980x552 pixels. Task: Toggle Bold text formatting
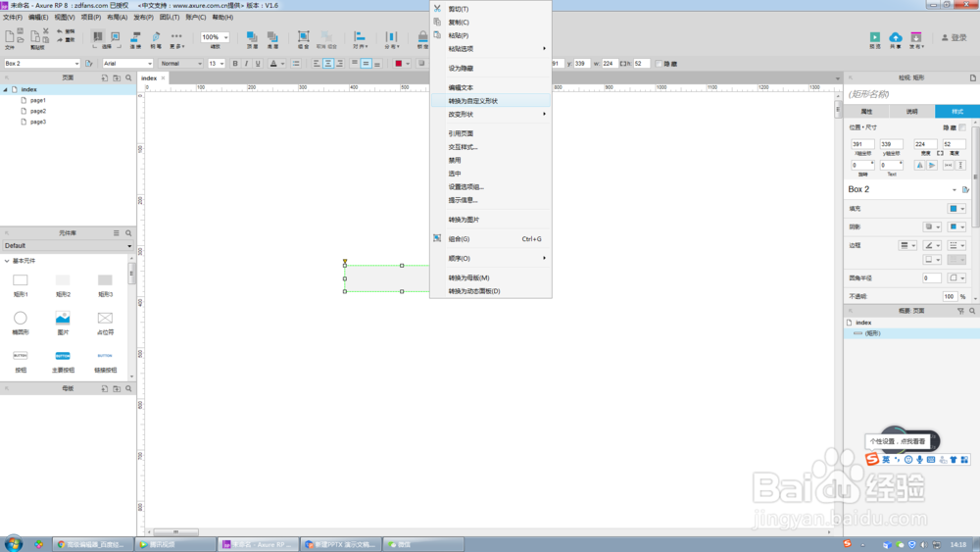pos(235,63)
